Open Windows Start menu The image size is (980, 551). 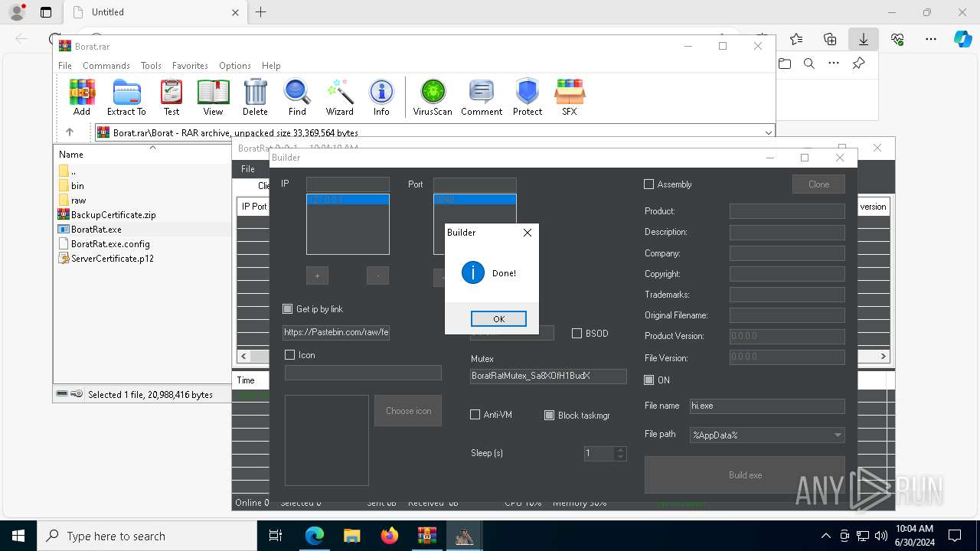[18, 536]
